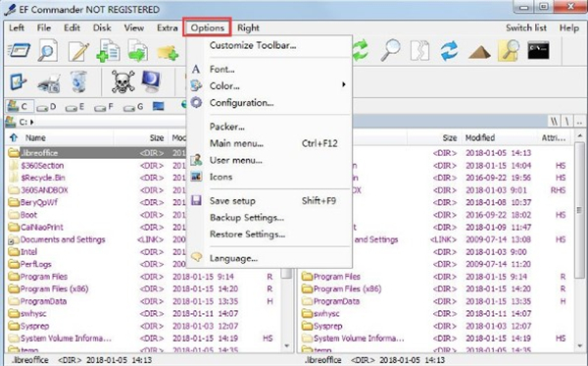Click the recycle bin toolbar icon
Image resolution: width=588 pixels, height=366 pixels.
point(78,81)
